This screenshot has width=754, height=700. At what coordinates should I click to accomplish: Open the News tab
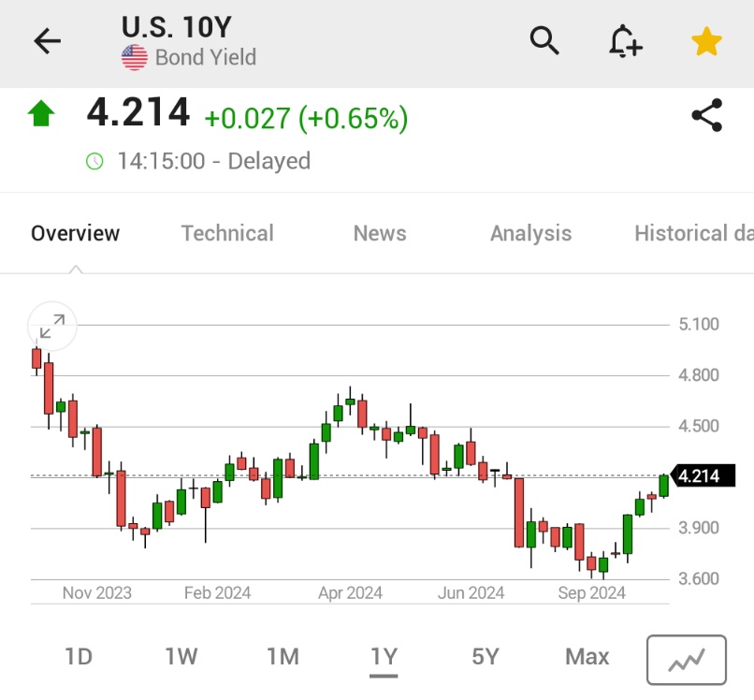pyautogui.click(x=379, y=233)
